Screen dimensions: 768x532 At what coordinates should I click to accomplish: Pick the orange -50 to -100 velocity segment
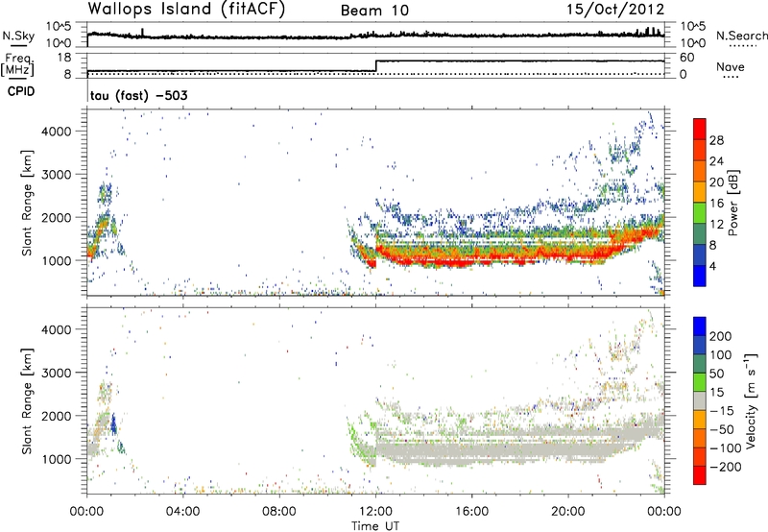pos(700,438)
